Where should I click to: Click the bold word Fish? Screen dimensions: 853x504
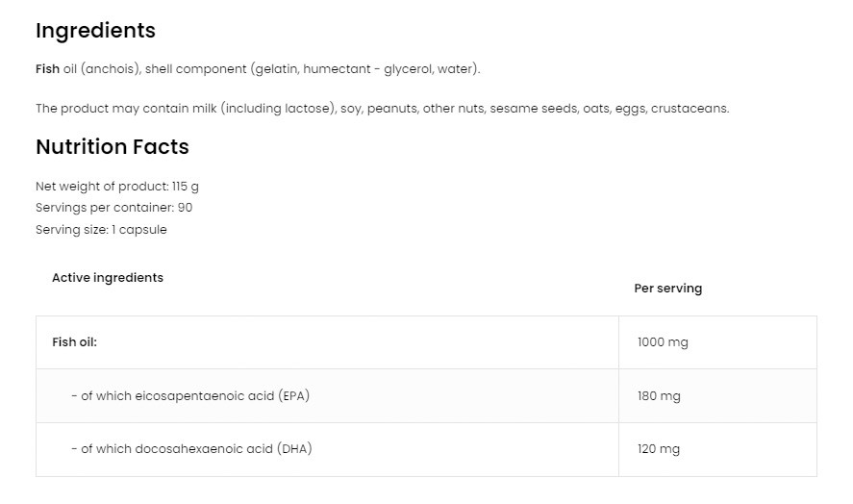tap(48, 69)
